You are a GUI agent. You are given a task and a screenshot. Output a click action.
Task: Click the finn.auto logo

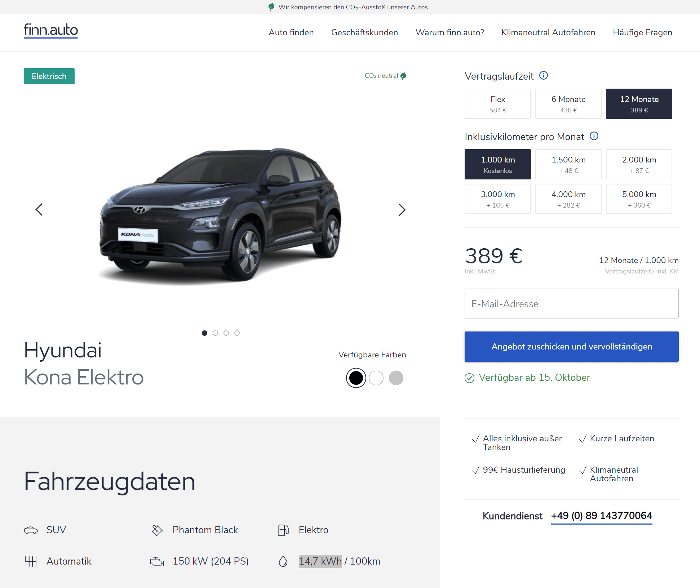[x=51, y=31]
